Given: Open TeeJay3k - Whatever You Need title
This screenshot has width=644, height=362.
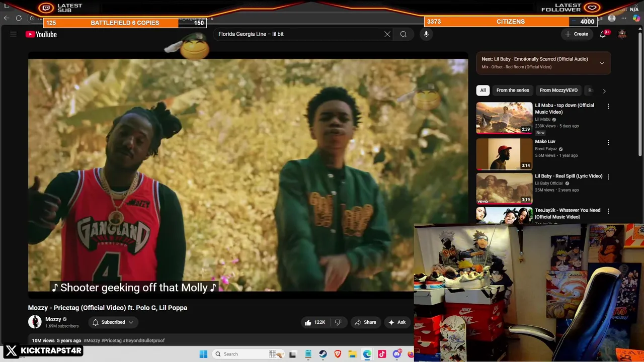Looking at the screenshot, I should pyautogui.click(x=568, y=214).
